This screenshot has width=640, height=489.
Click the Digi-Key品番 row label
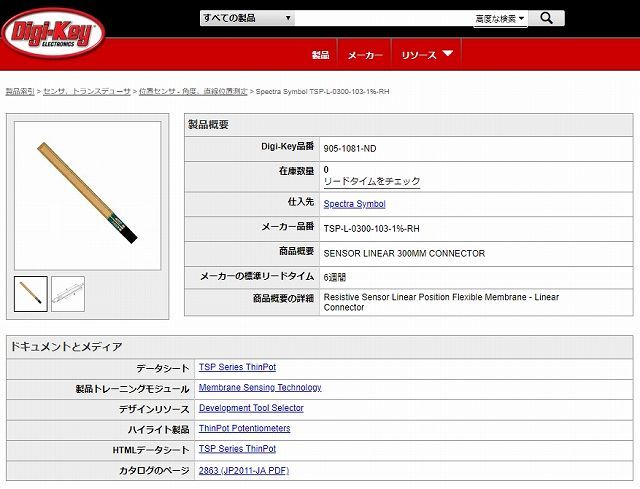tap(287, 146)
